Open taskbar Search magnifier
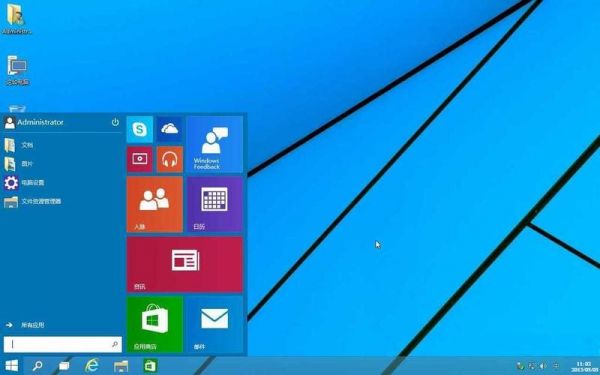Image resolution: width=600 pixels, height=375 pixels. click(37, 366)
